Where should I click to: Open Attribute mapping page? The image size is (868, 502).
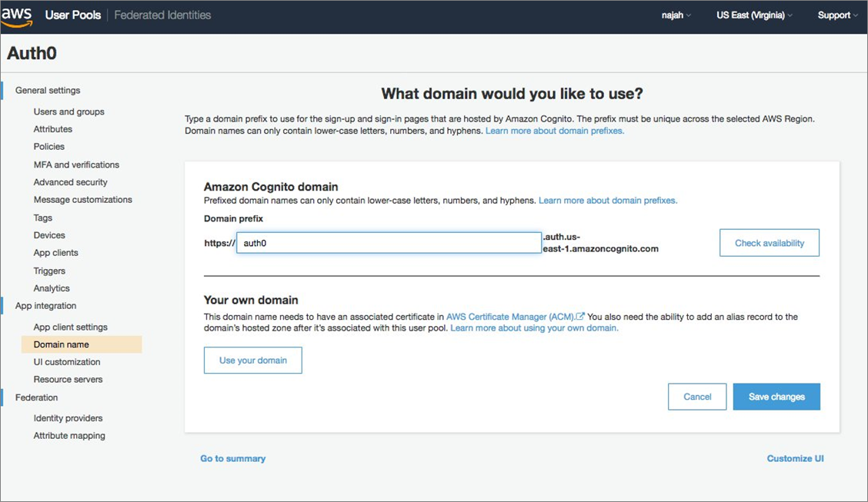[69, 436]
